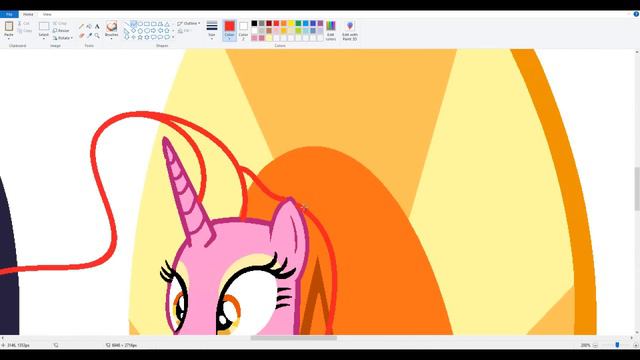Screen dimensions: 640x360
Task: Click the Paste icon
Action: [x=9, y=27]
